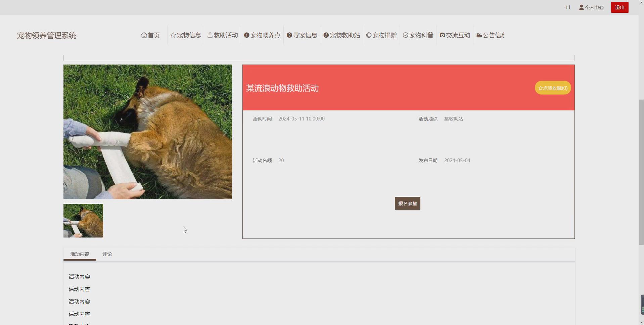Viewport: 644px width, 325px height.
Task: Click the 报名参加 button
Action: 407,203
